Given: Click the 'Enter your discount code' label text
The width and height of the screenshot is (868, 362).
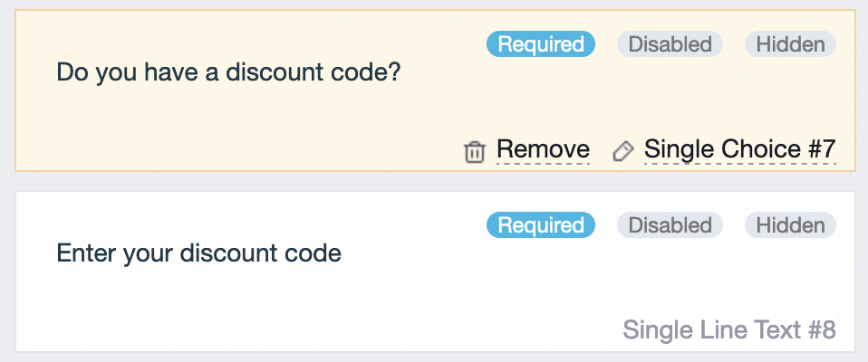Looking at the screenshot, I should click(x=198, y=252).
